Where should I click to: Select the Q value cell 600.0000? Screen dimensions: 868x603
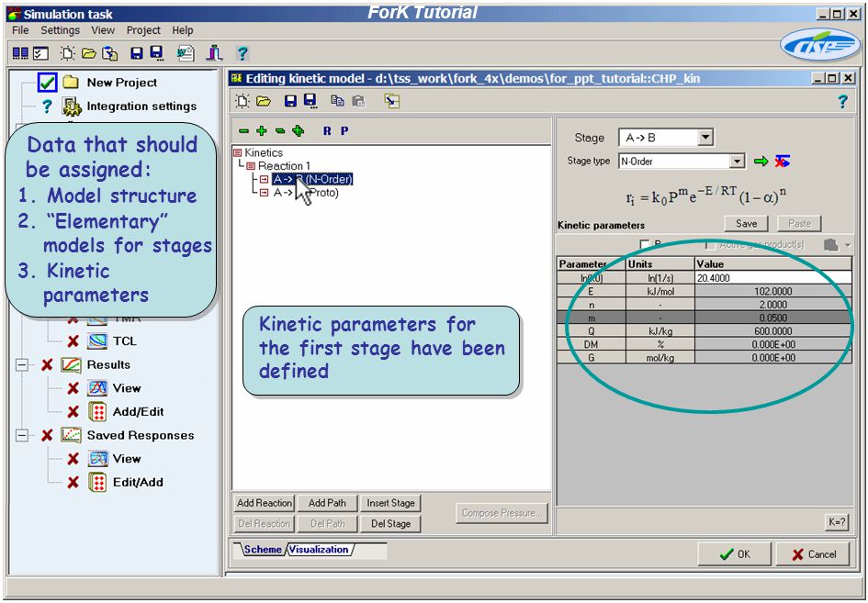pyautogui.click(x=773, y=331)
